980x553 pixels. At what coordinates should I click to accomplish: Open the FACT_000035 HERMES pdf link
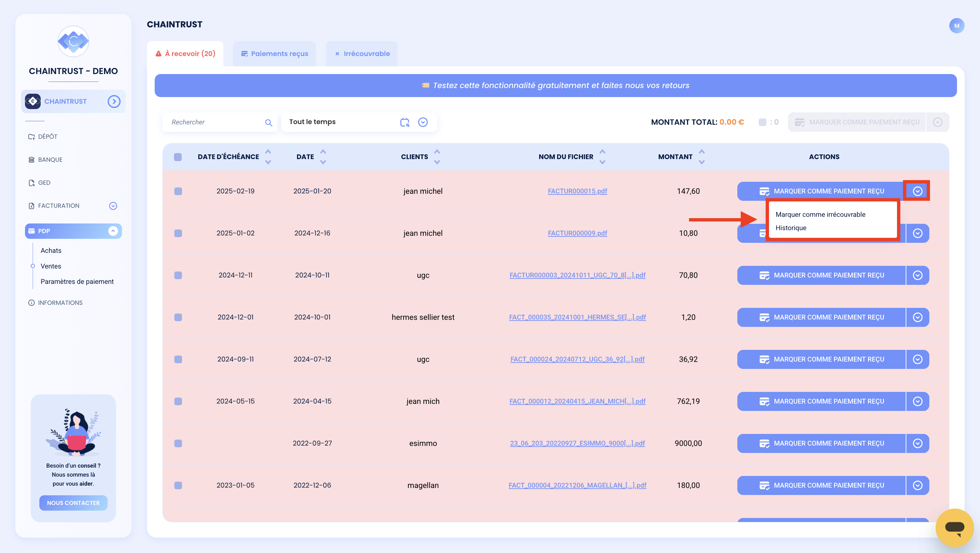coord(577,318)
